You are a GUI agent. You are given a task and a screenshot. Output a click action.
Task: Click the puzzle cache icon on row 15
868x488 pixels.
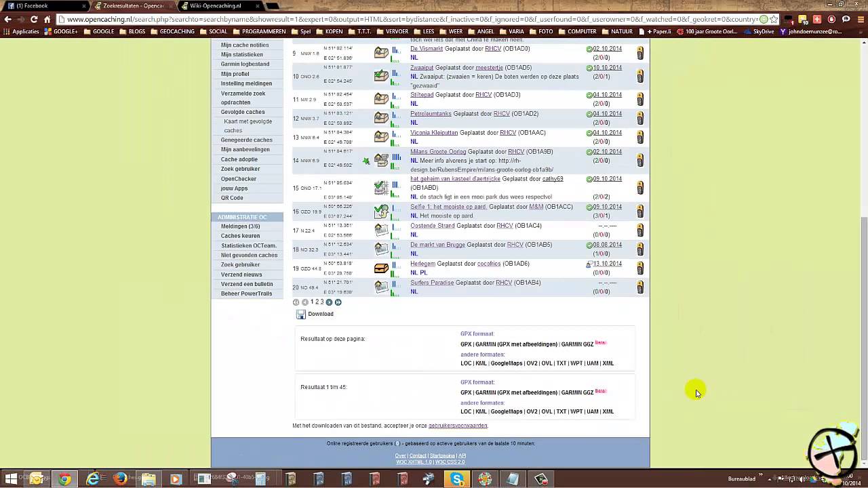click(381, 188)
